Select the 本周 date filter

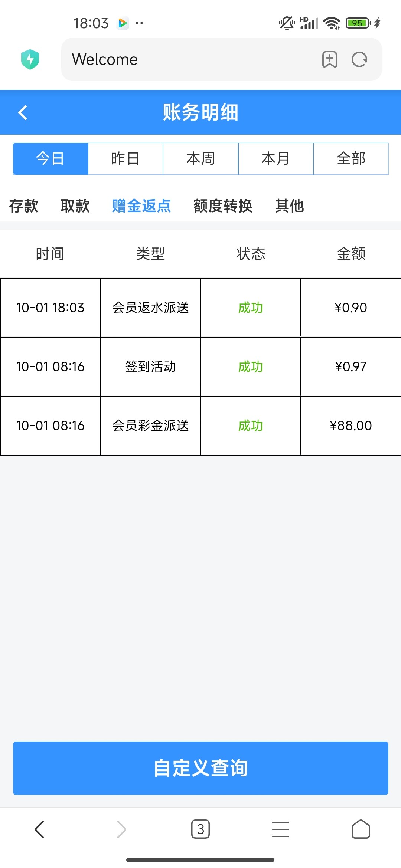click(200, 159)
